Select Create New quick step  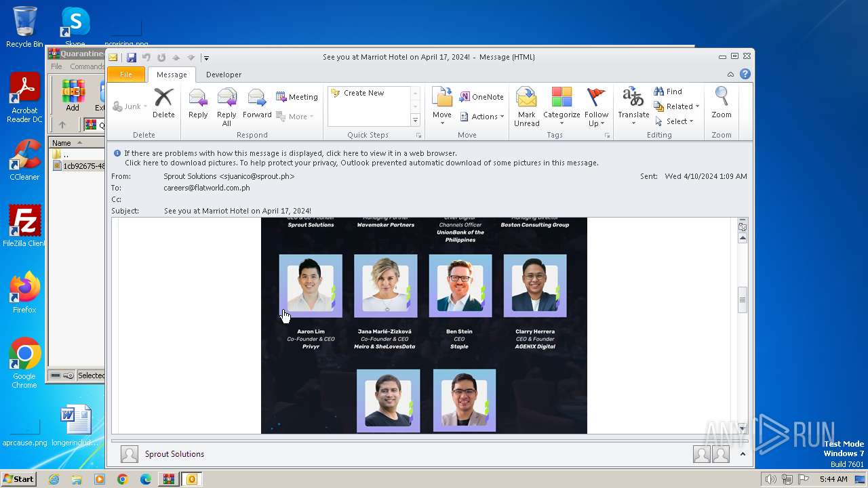(x=363, y=93)
